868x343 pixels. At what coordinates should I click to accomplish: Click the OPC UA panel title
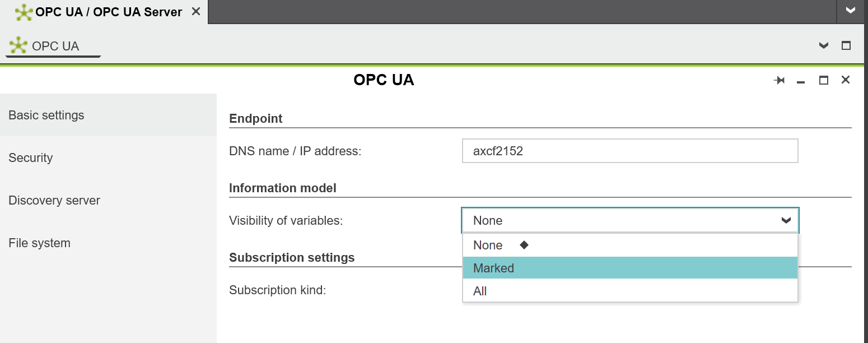pos(384,80)
